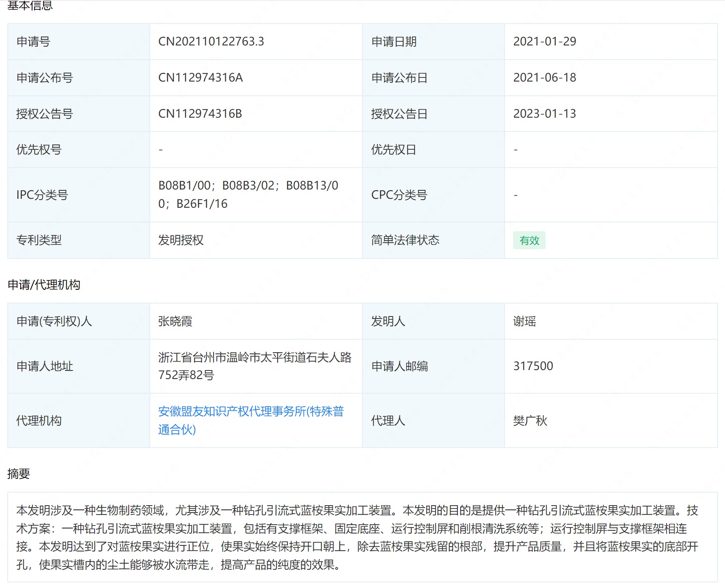Viewport: 725px width, 588px height.
Task: Select the applicant address 浙江省台州市温岭市
Action: (255, 366)
